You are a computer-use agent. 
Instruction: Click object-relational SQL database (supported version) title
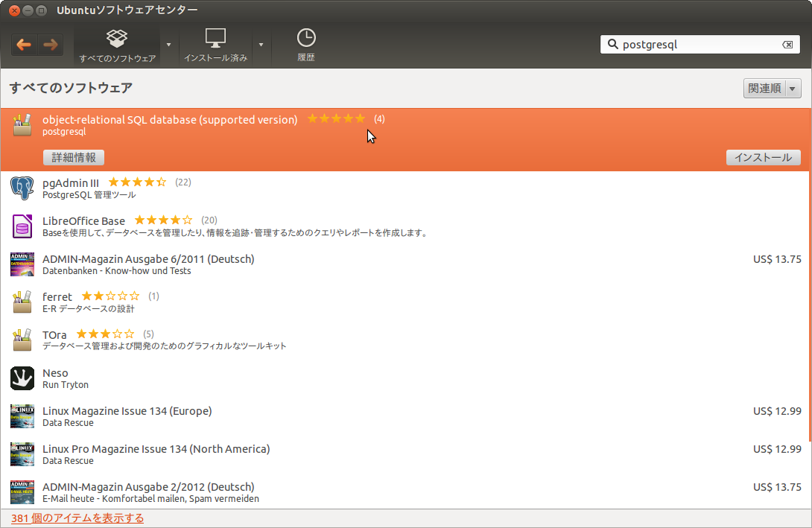point(170,120)
